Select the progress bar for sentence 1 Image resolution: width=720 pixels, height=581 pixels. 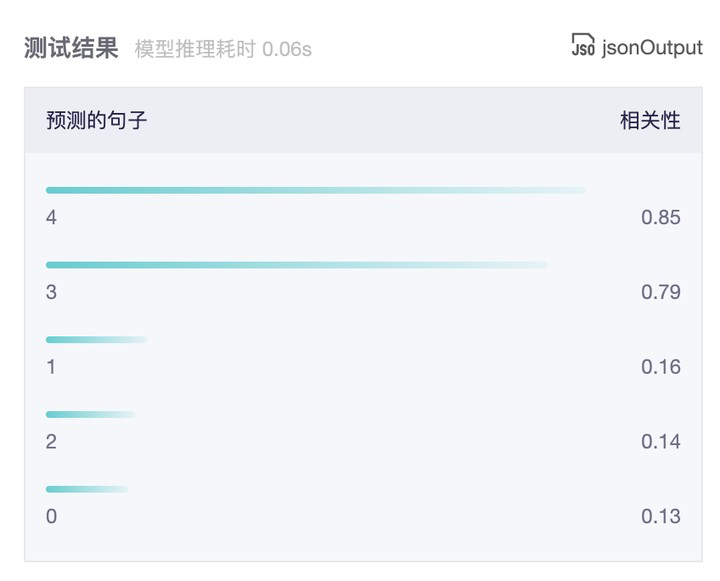(x=97, y=340)
